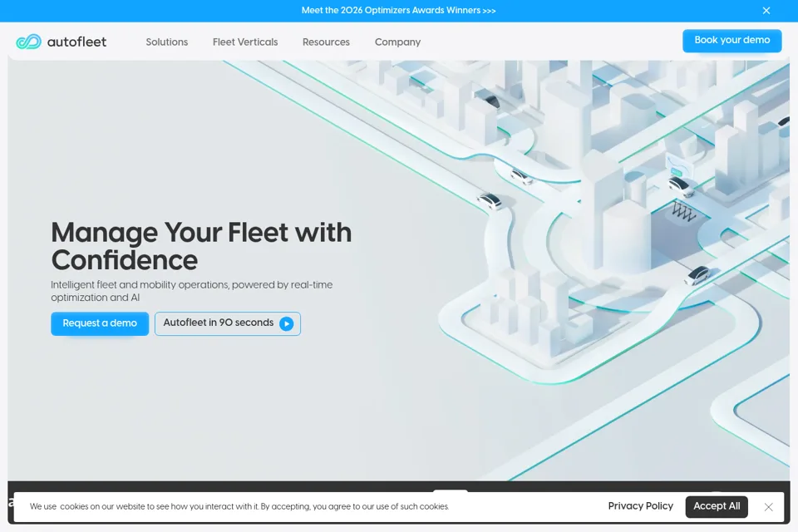Viewport: 798px width, 532px height.
Task: Open the Privacy Policy link
Action: pos(640,506)
